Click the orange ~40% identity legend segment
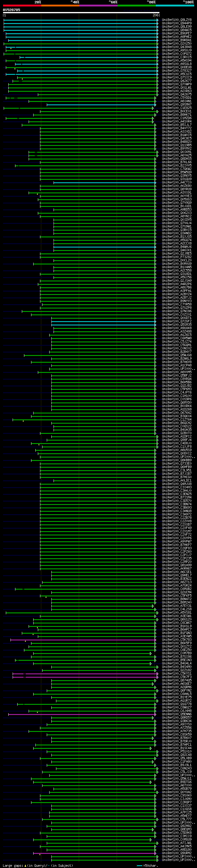Image resolution: width=197 pixels, height=868 pixels. pyautogui.click(x=60, y=6)
